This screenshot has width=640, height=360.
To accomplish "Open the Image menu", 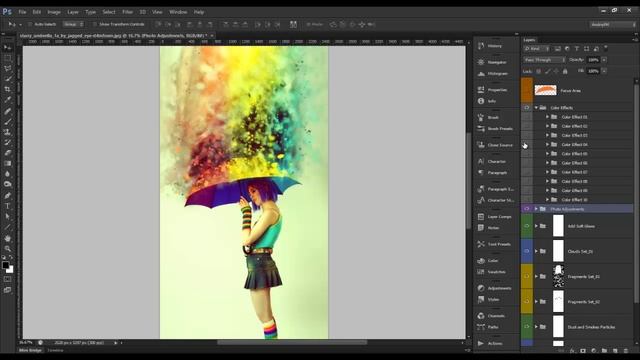I will tap(54, 12).
